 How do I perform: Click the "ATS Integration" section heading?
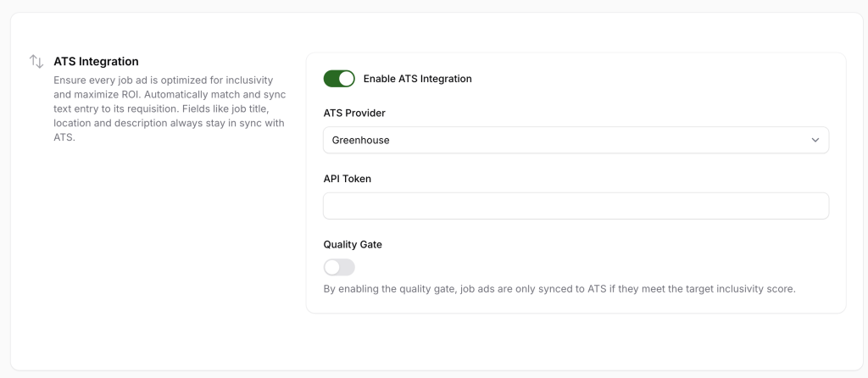(96, 62)
